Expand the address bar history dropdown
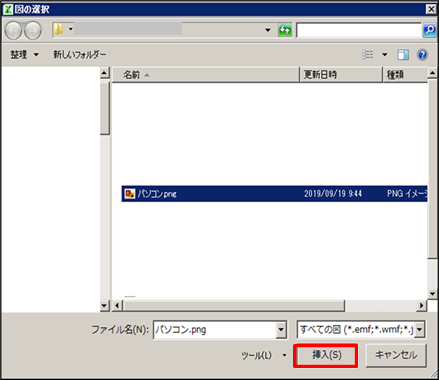Image resolution: width=439 pixels, height=380 pixels. (x=268, y=30)
